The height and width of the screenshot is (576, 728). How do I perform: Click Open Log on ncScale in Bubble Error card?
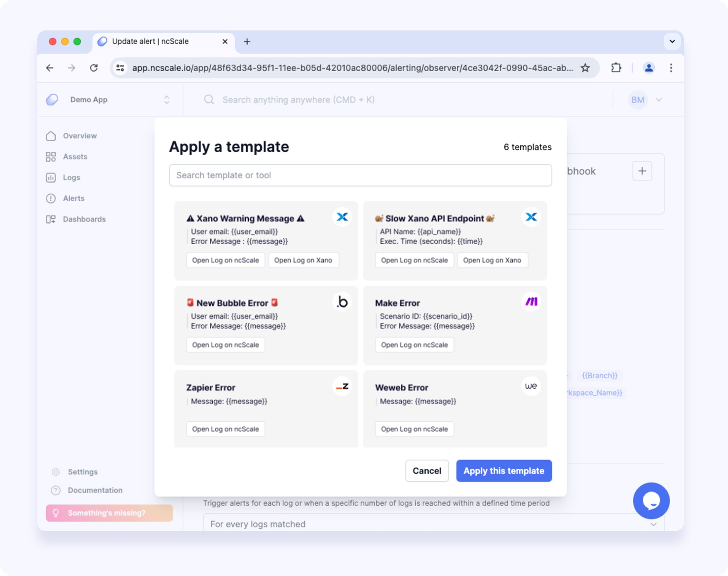pyautogui.click(x=226, y=345)
